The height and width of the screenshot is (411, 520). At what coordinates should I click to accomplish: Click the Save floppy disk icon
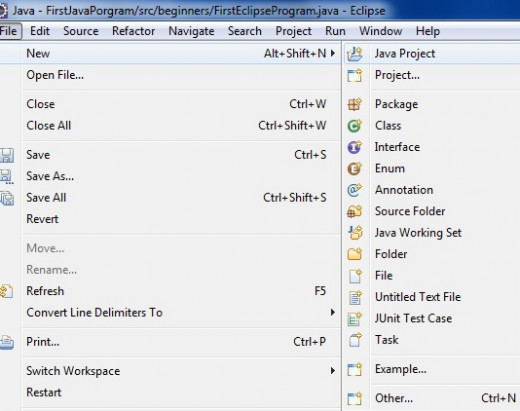click(7, 155)
